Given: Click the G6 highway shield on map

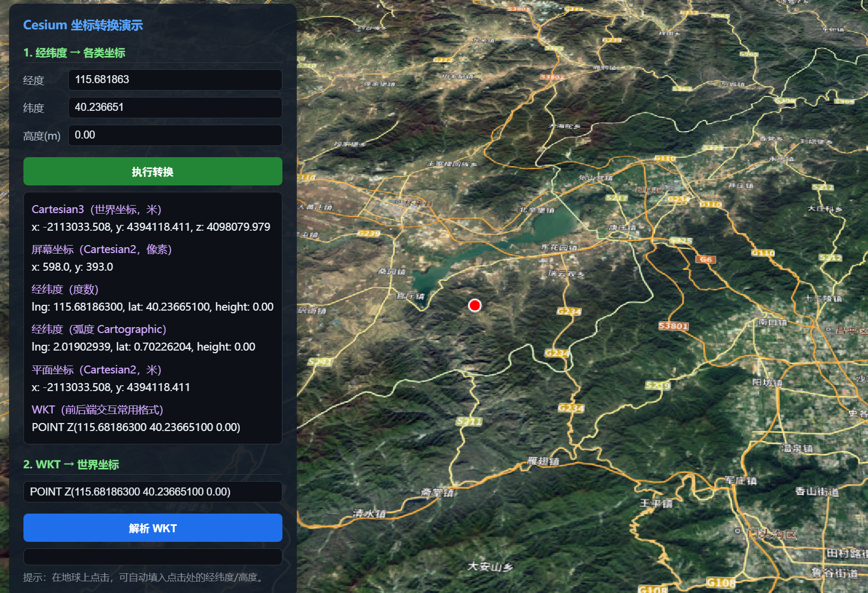Looking at the screenshot, I should (705, 259).
